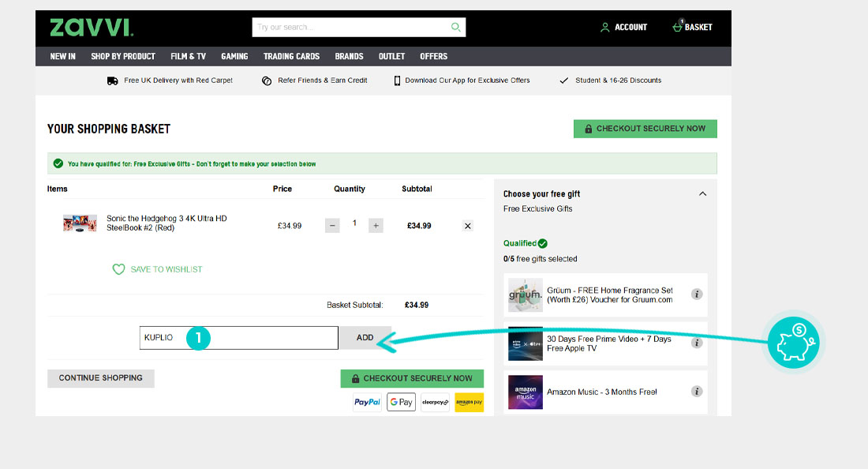This screenshot has width=868, height=469.
Task: Click the green banner success check icon
Action: click(58, 163)
